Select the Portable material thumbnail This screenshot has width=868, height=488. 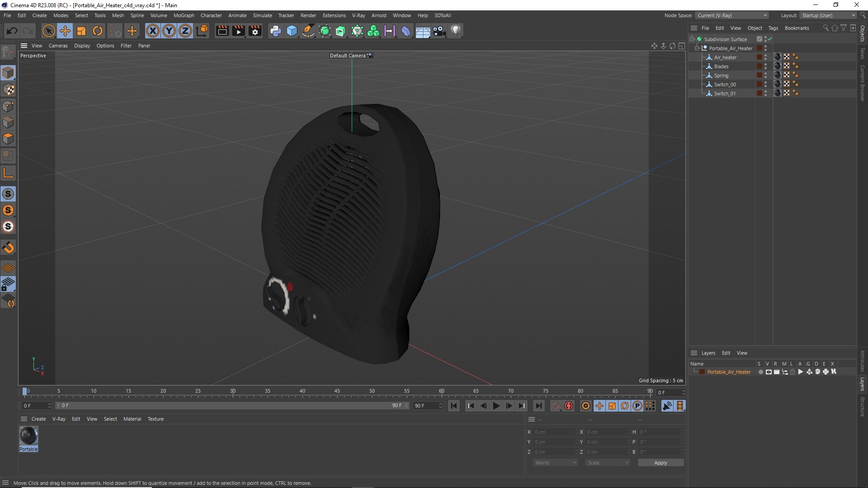(28, 436)
